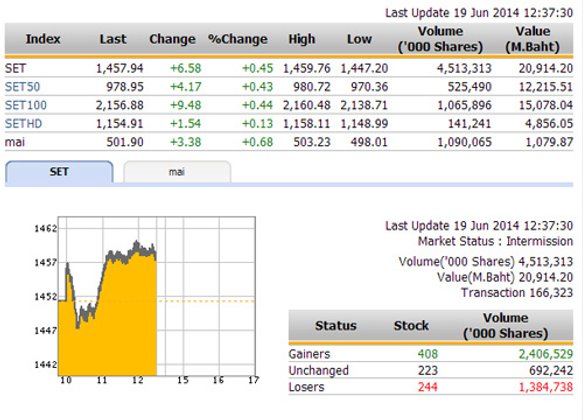
Task: Click the Last column header
Action: click(x=113, y=39)
